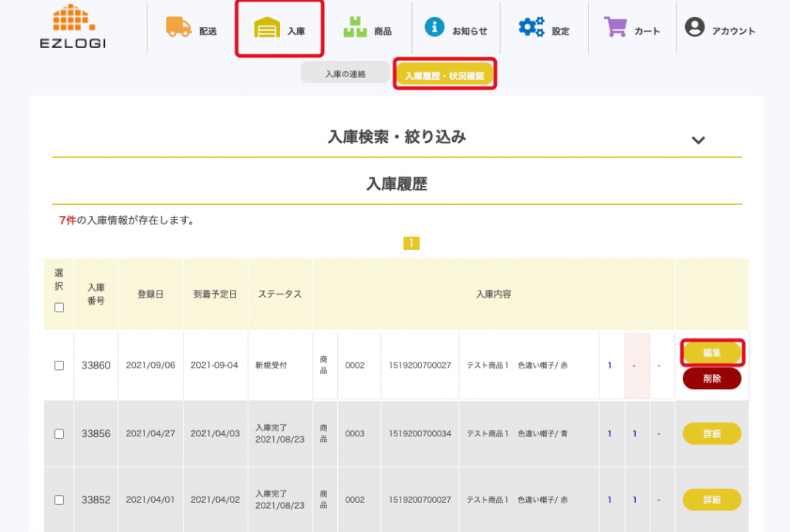View 詳細 for entry 33852
Image resolution: width=790 pixels, height=532 pixels.
tap(711, 500)
